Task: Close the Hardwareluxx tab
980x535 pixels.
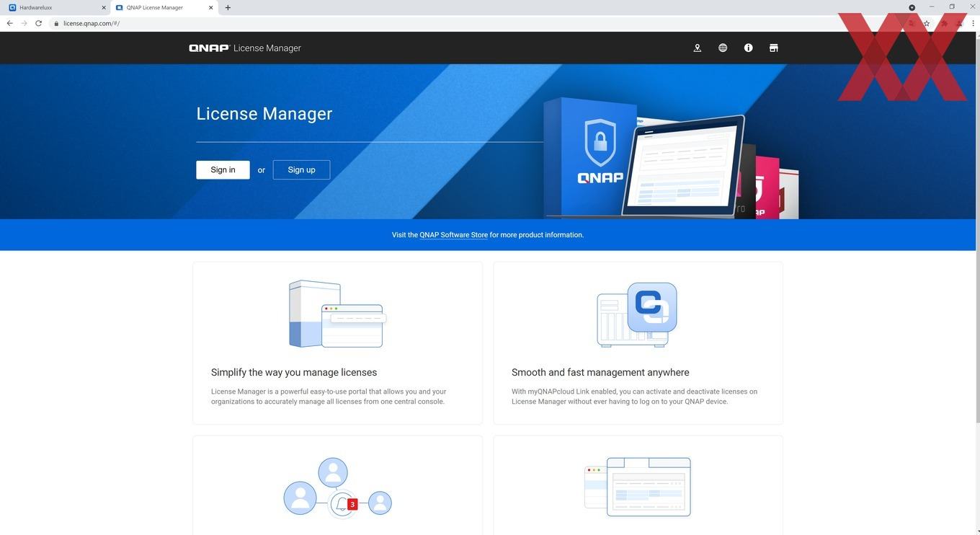Action: (x=104, y=7)
